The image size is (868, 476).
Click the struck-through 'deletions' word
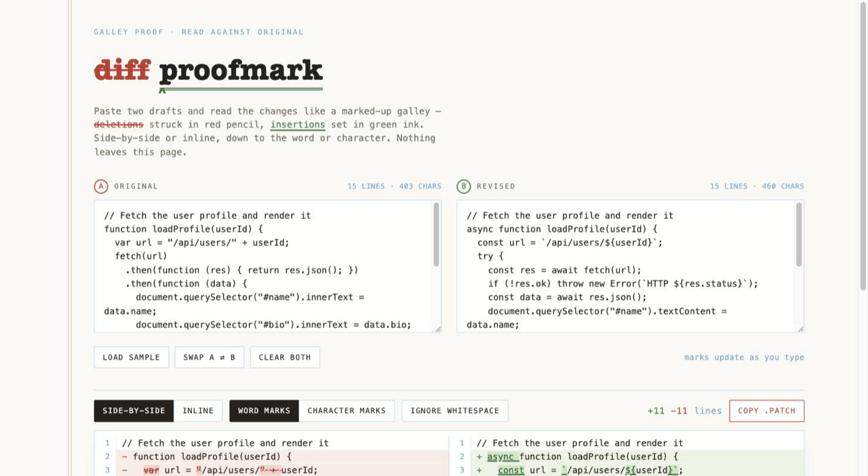(119, 125)
